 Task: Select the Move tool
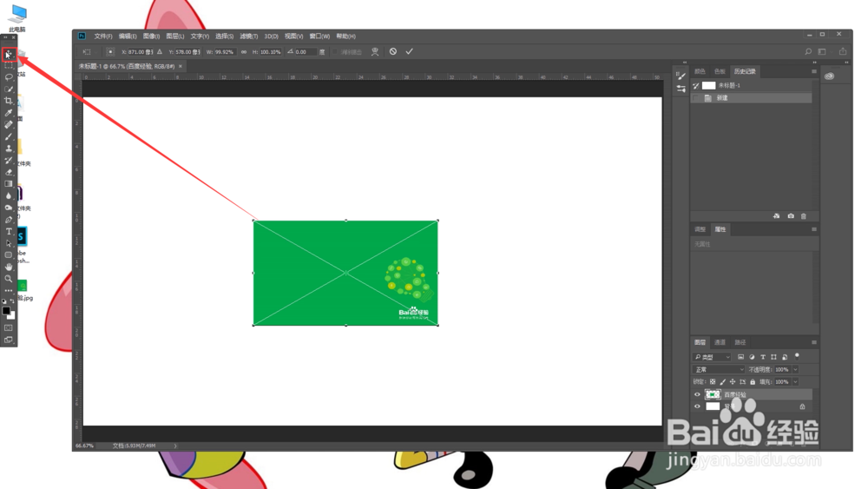tap(9, 54)
